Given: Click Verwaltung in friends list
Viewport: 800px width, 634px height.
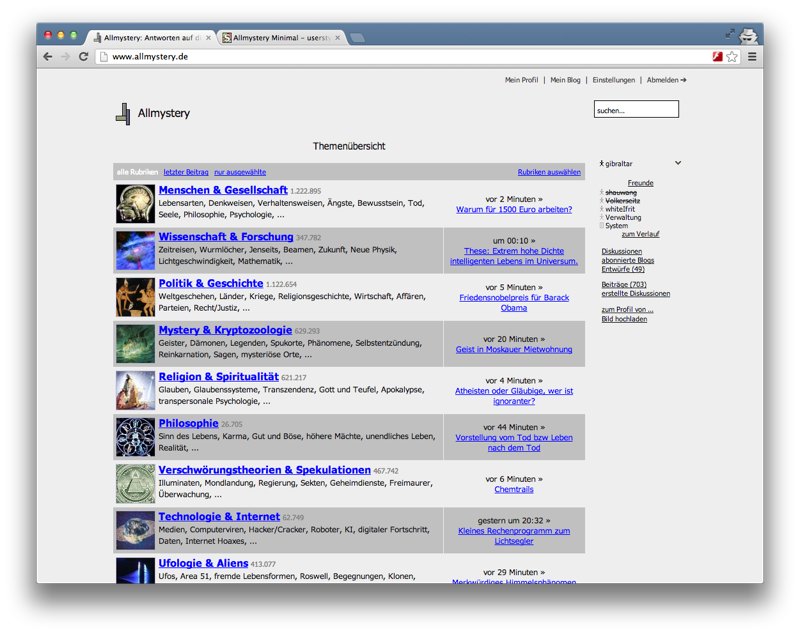Looking at the screenshot, I should coord(623,217).
